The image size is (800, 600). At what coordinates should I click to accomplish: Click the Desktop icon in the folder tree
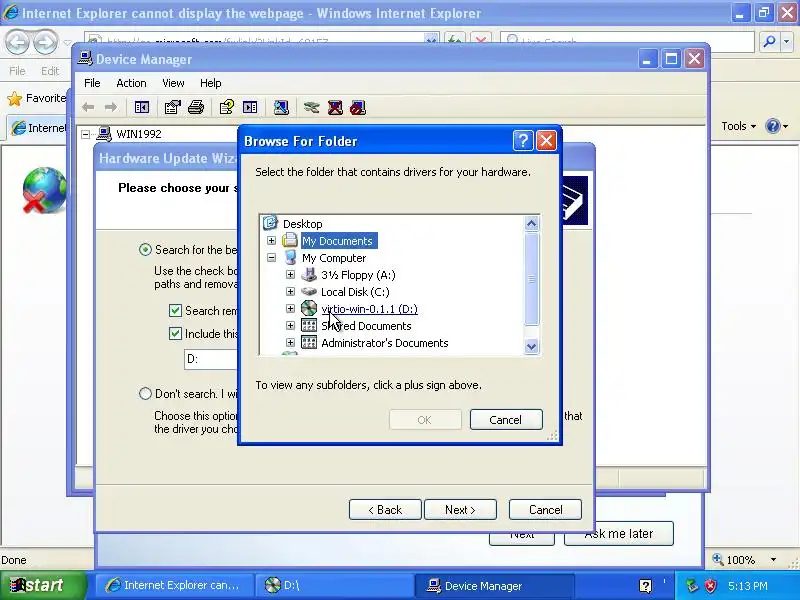click(x=270, y=223)
